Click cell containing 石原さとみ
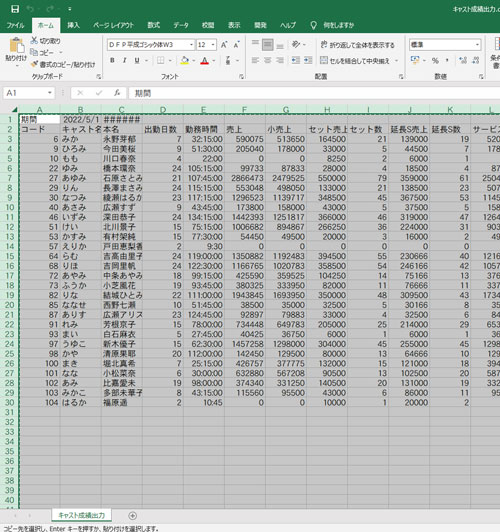Screen dimensions: 500x532 [122, 178]
